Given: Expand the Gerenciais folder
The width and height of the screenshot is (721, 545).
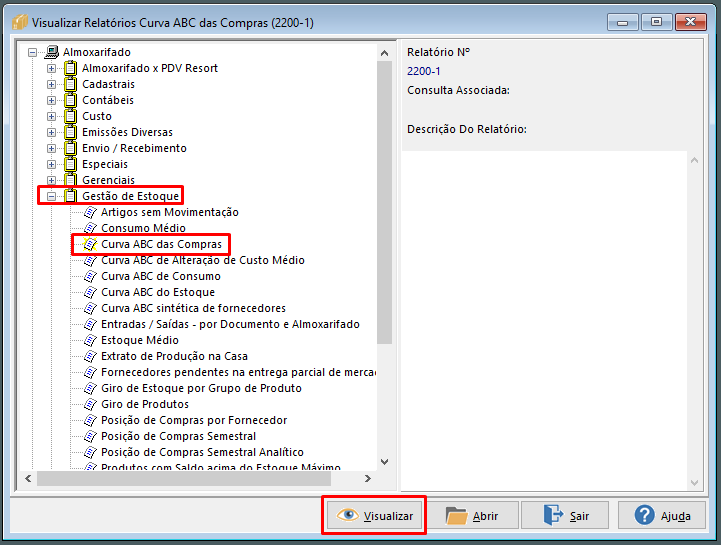Looking at the screenshot, I should tap(52, 180).
